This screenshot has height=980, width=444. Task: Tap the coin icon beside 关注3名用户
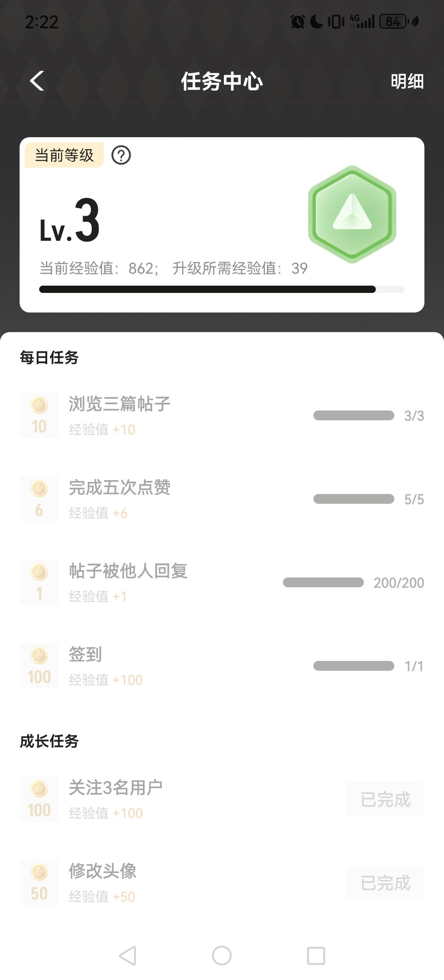[39, 799]
